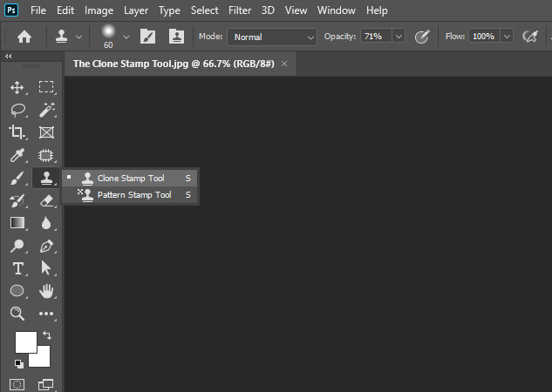Open the 3D menu

tap(268, 10)
